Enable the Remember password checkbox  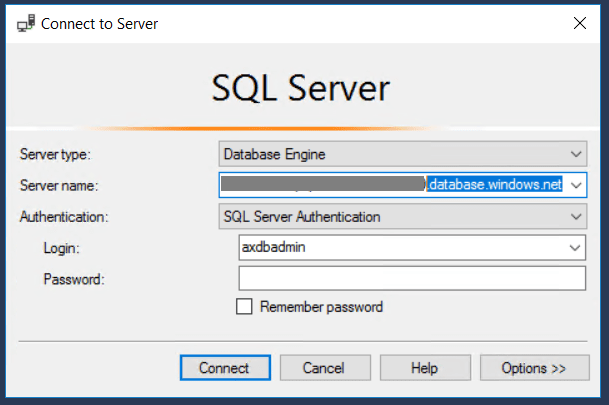pos(244,307)
